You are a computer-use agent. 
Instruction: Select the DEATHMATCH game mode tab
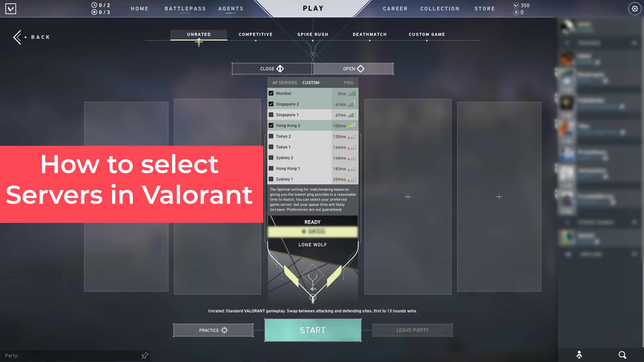click(x=370, y=34)
